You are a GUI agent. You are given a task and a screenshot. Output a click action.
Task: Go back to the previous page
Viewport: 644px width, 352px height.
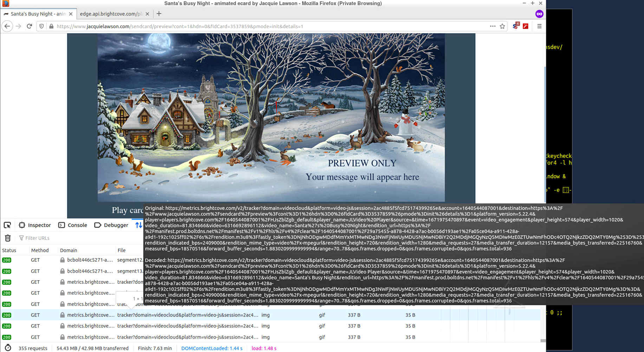(x=7, y=26)
